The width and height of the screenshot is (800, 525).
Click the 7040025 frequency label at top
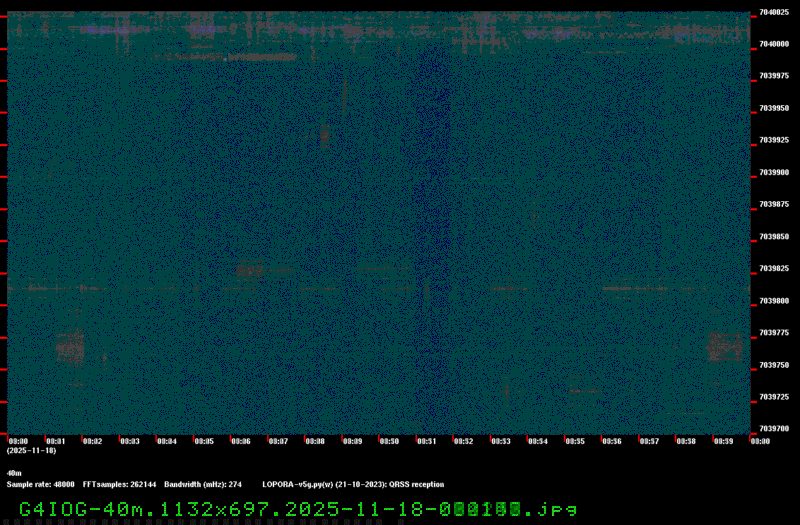point(774,13)
